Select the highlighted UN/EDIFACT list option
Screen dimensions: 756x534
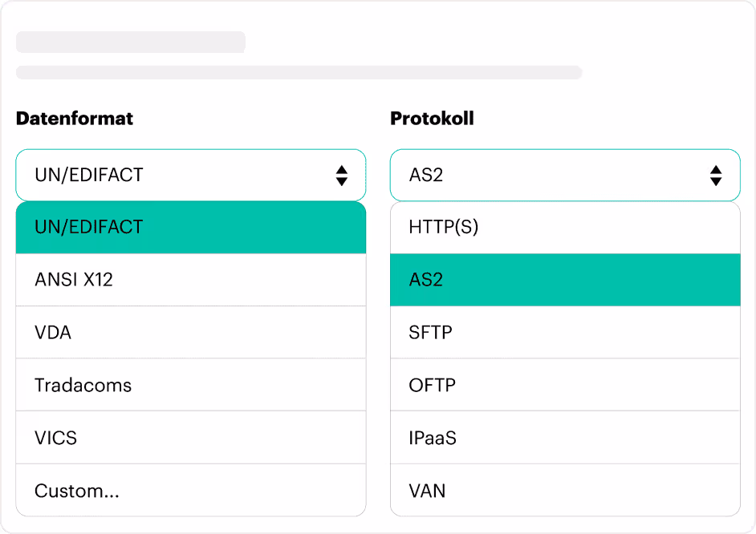click(x=191, y=227)
